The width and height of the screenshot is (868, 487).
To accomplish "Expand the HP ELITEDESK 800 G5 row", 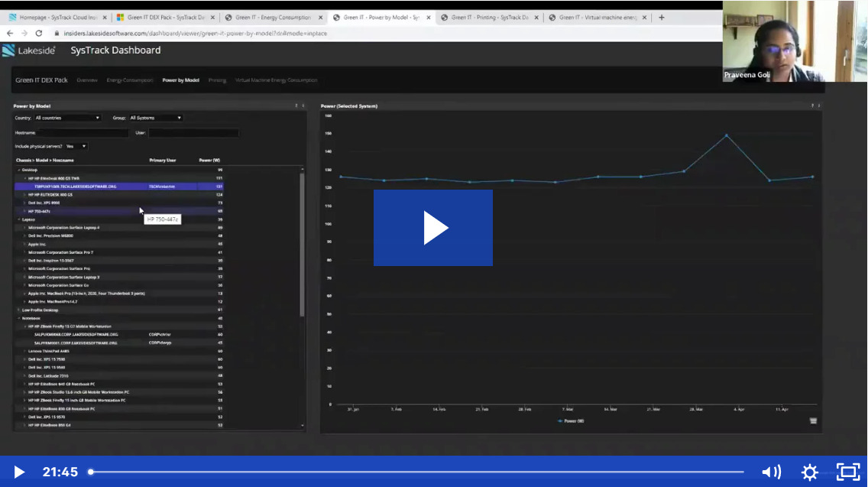I will [25, 195].
